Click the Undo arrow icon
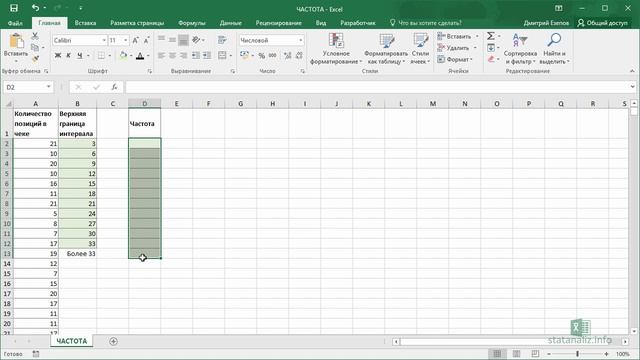The height and width of the screenshot is (360, 640). click(36, 8)
